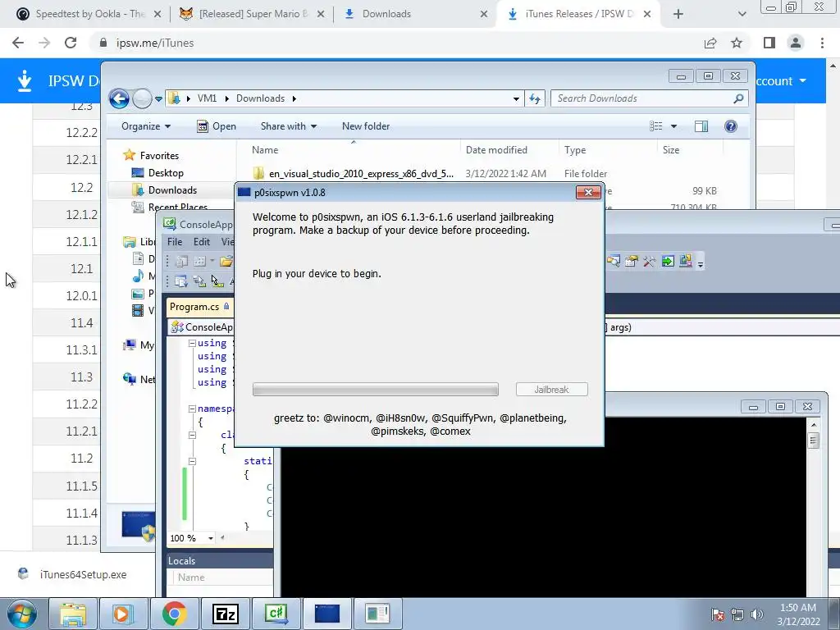Sort files by Date modified column
Screen dimensions: 840x630
coord(496,150)
